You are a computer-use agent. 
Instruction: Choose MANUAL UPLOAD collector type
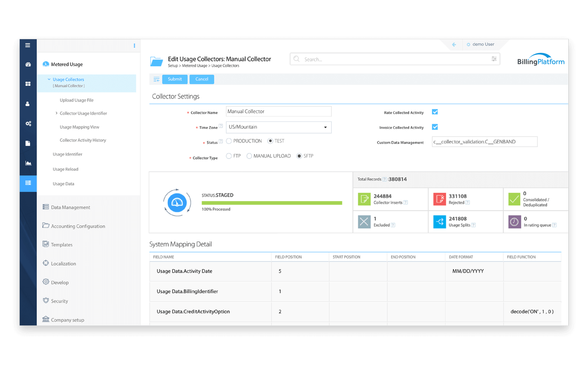[x=249, y=156]
